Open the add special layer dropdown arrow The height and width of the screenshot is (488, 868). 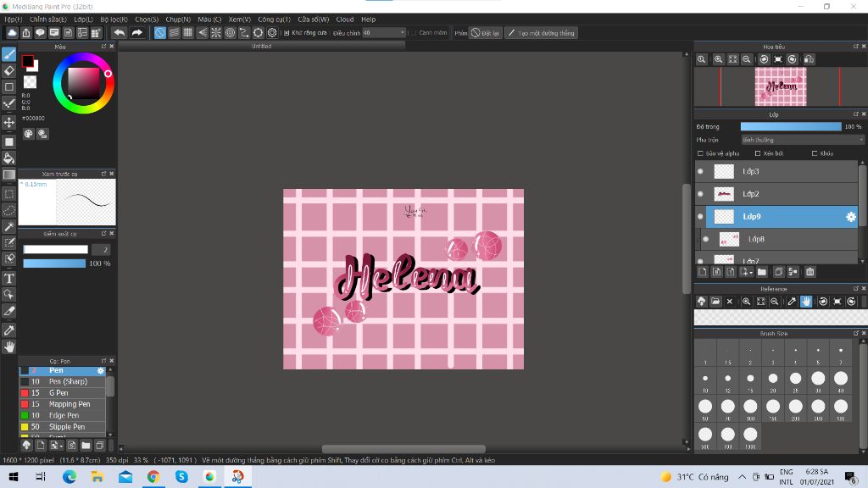point(750,272)
